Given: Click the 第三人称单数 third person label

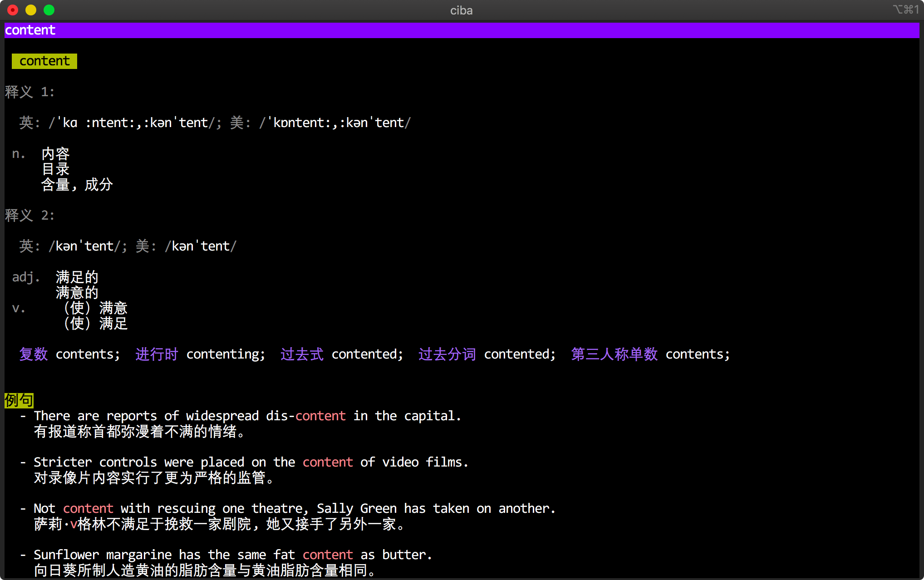Looking at the screenshot, I should click(x=614, y=354).
